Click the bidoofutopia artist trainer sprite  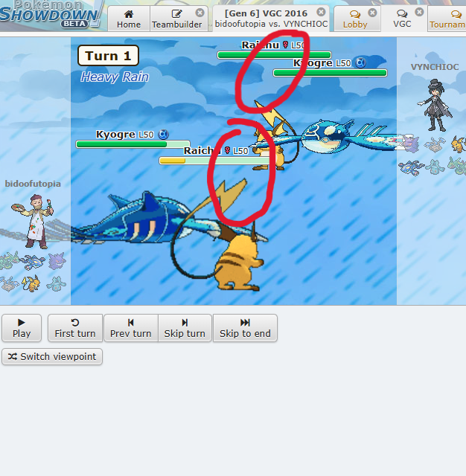pos(33,222)
